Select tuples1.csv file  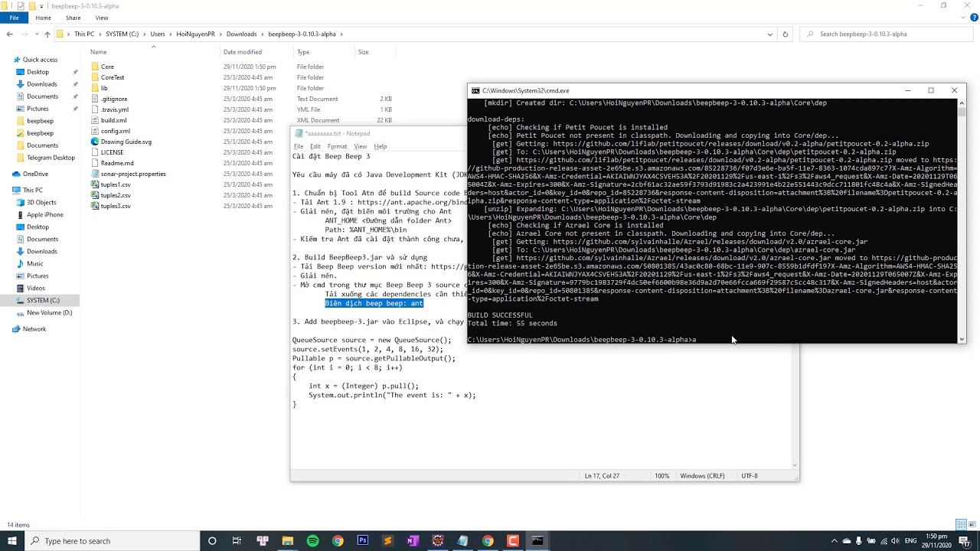pyautogui.click(x=116, y=184)
